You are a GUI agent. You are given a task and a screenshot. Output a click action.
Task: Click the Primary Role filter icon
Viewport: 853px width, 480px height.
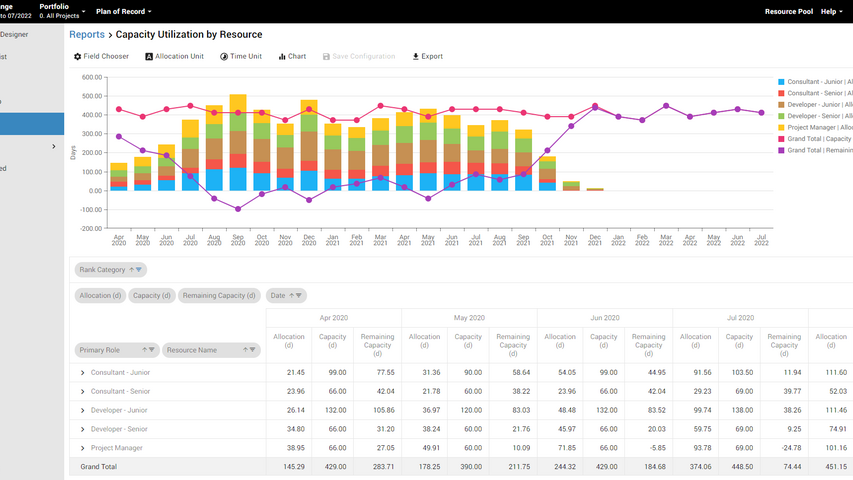(x=153, y=350)
